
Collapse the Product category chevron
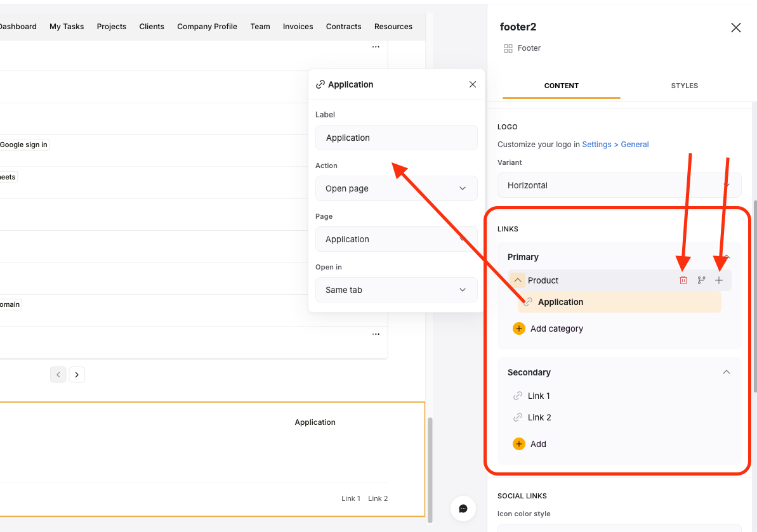[518, 280]
